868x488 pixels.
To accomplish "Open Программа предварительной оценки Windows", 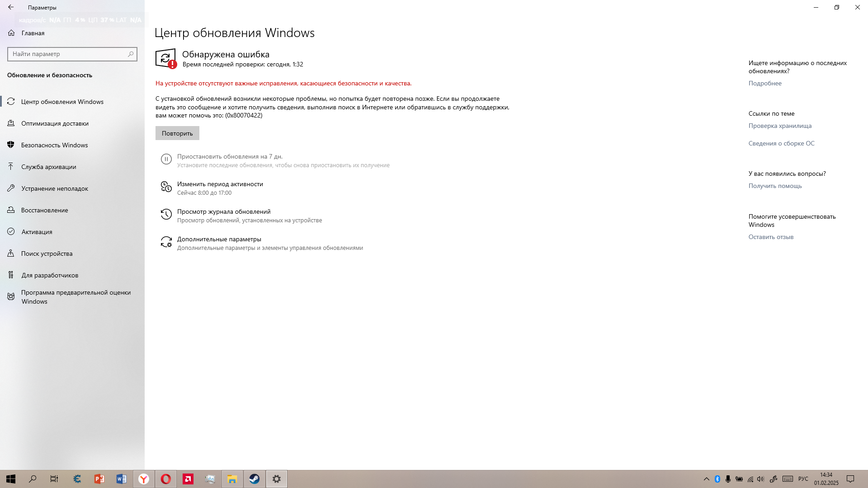I will tap(72, 297).
